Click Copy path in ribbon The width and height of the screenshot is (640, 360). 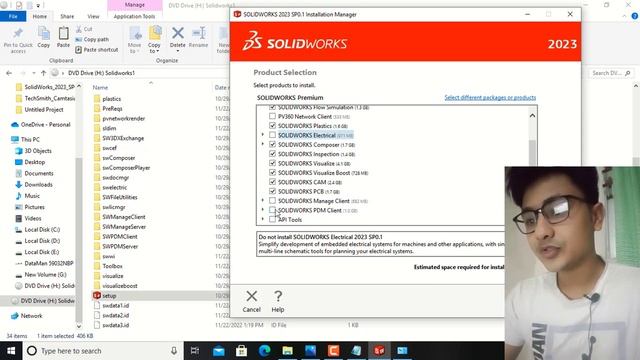pos(92,40)
